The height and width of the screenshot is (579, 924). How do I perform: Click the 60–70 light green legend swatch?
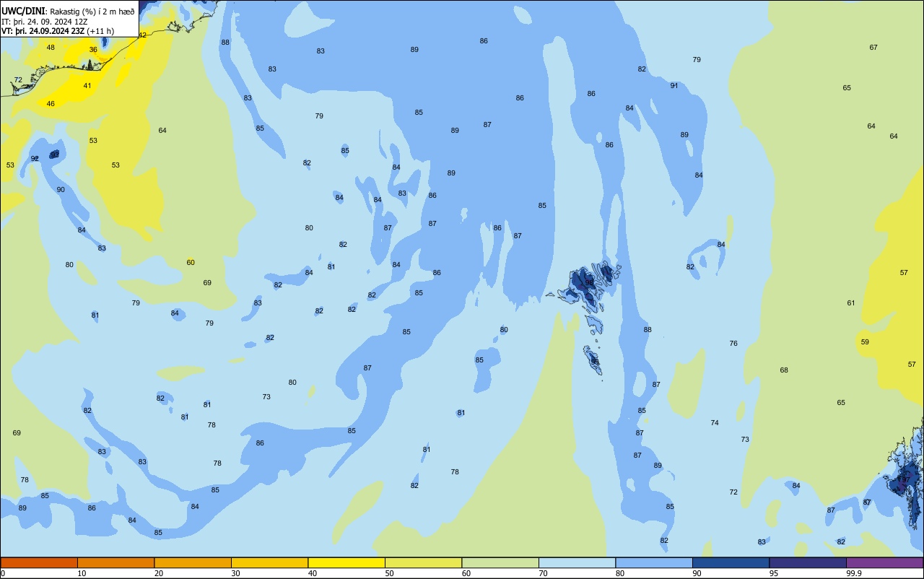pyautogui.click(x=500, y=562)
